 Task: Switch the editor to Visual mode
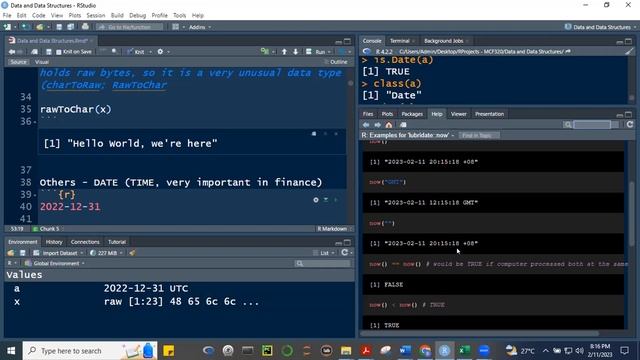click(42, 62)
